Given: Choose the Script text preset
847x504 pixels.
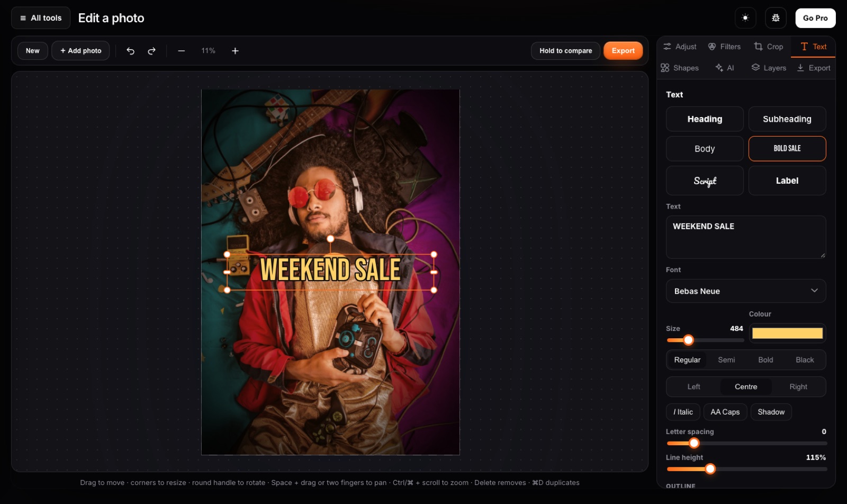Looking at the screenshot, I should click(x=705, y=181).
